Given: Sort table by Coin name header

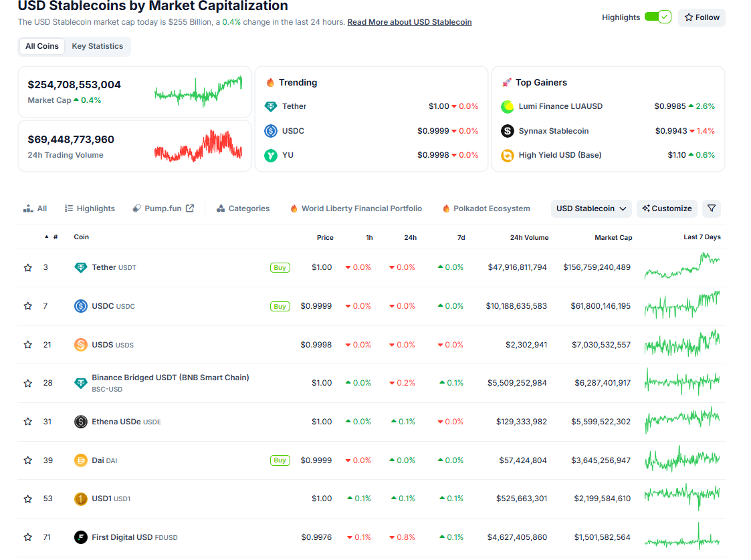Looking at the screenshot, I should point(82,237).
